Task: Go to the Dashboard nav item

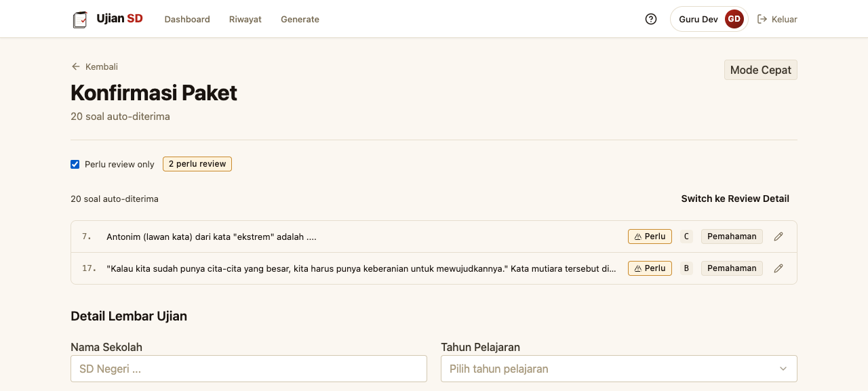Action: click(x=187, y=19)
